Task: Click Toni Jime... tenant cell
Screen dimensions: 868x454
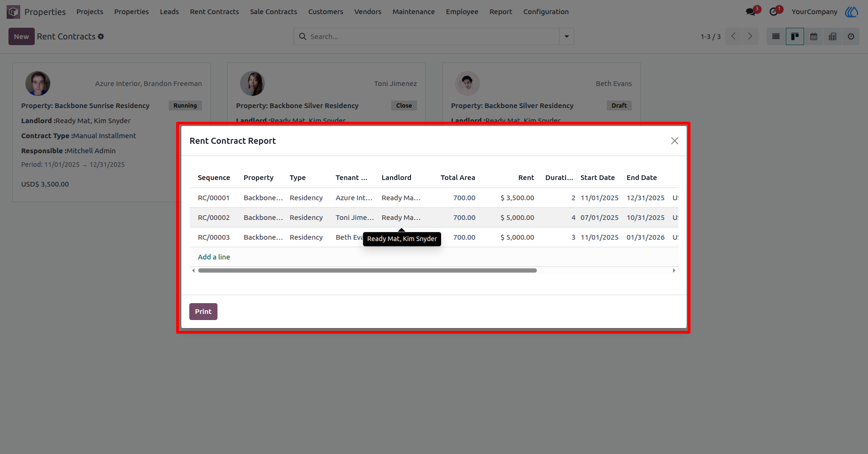Action: [355, 218]
